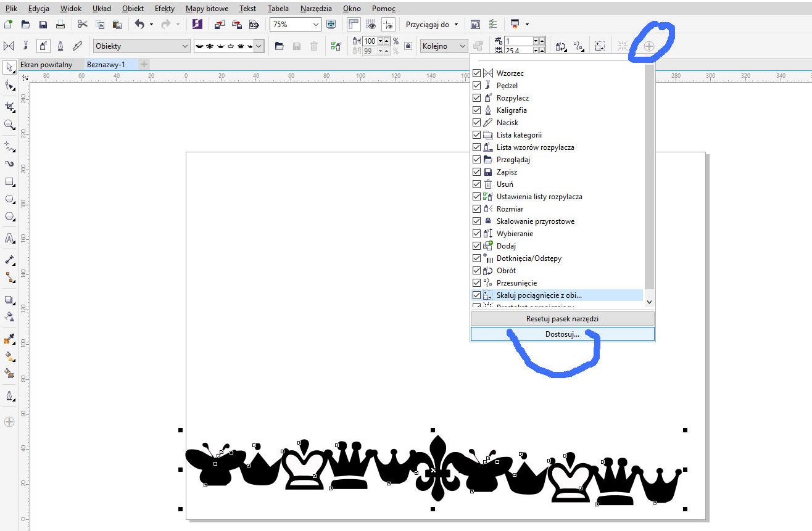This screenshot has height=531, width=812.
Task: Choose the Rectangle tool
Action: tap(9, 182)
